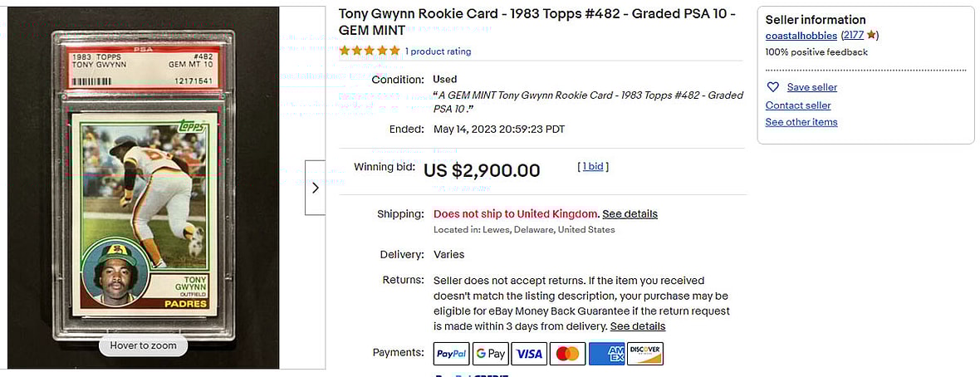Open the 2177 feedback score link
The image size is (980, 377).
[854, 36]
